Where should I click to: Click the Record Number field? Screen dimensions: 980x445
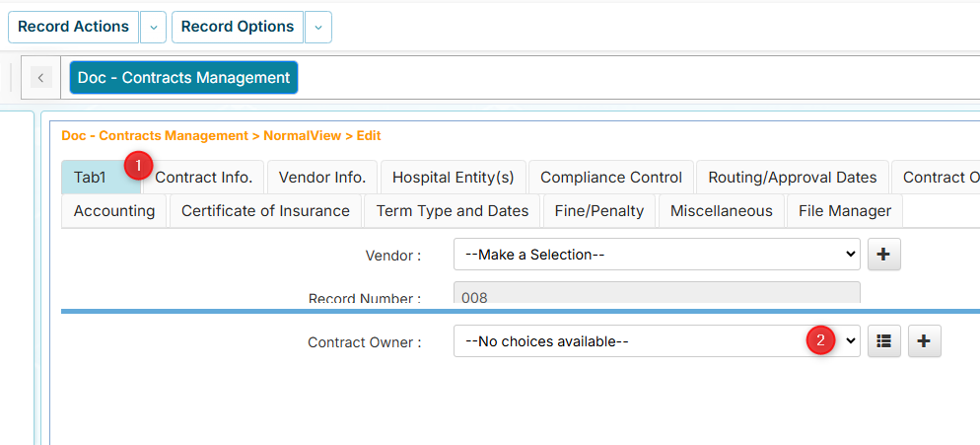click(657, 294)
